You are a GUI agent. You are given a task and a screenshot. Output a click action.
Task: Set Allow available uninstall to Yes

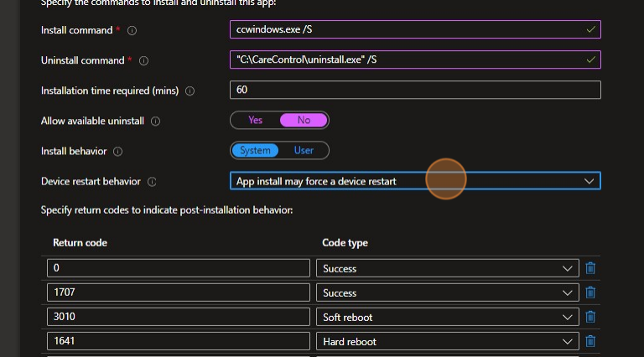255,121
